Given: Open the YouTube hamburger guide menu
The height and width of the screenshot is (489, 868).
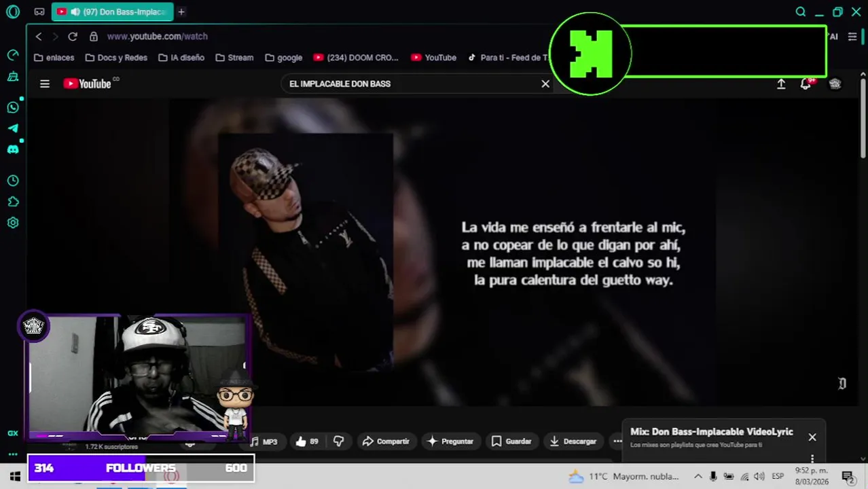Looking at the screenshot, I should tap(45, 84).
